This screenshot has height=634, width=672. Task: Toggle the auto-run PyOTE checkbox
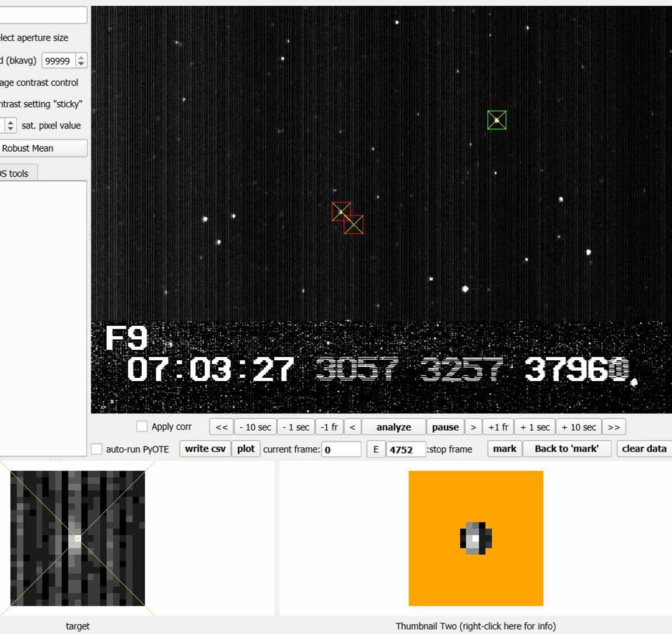coord(97,450)
